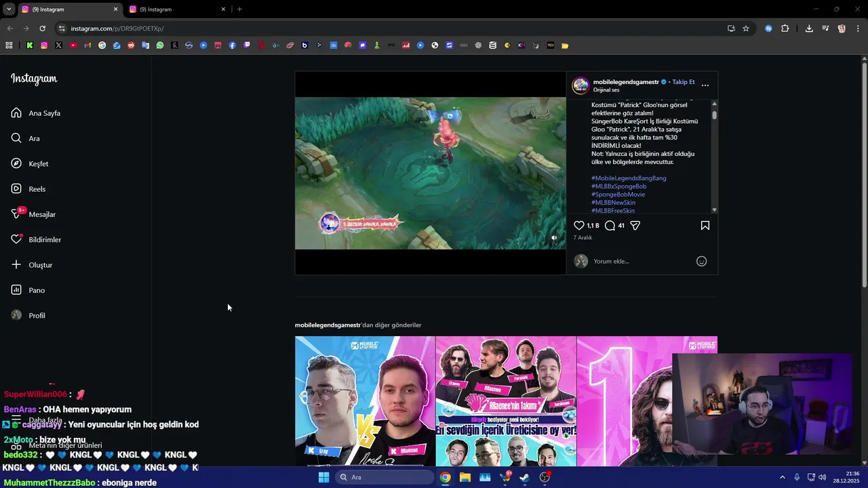Share the post via the paper plane icon

coord(635,226)
